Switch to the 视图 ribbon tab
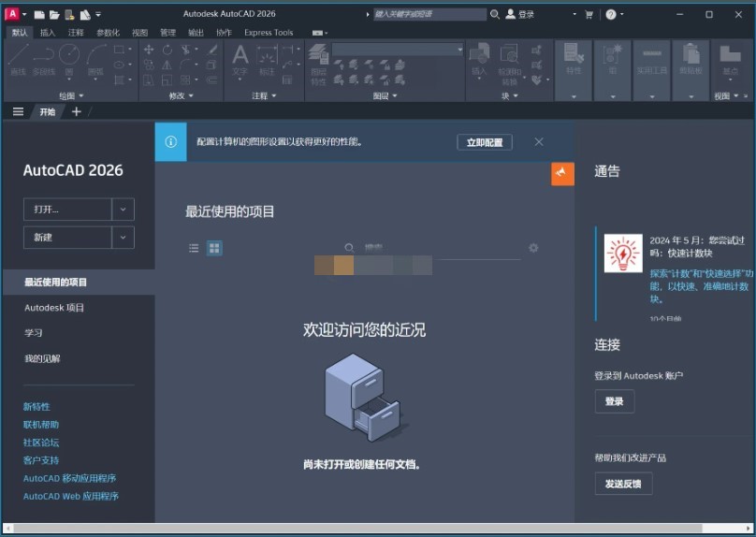The width and height of the screenshot is (756, 537). point(139,33)
